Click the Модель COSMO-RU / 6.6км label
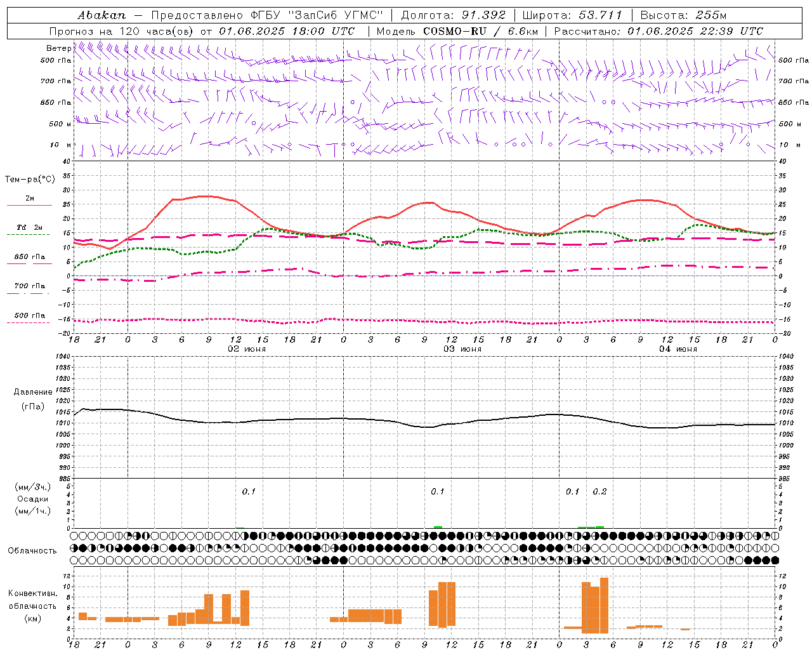Viewport: 812px width, 650px height. click(x=457, y=31)
